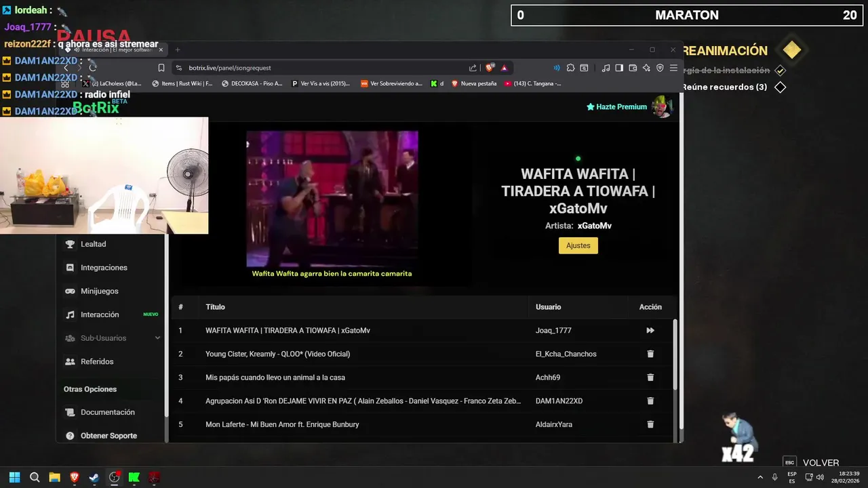Skip the current song WAFITA WAFITA

650,331
